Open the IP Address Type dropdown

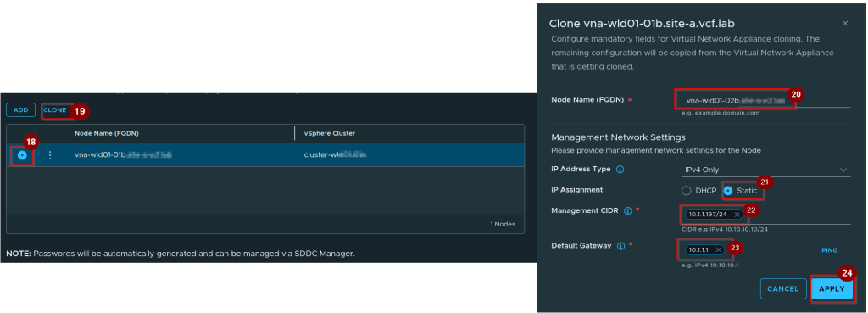765,170
